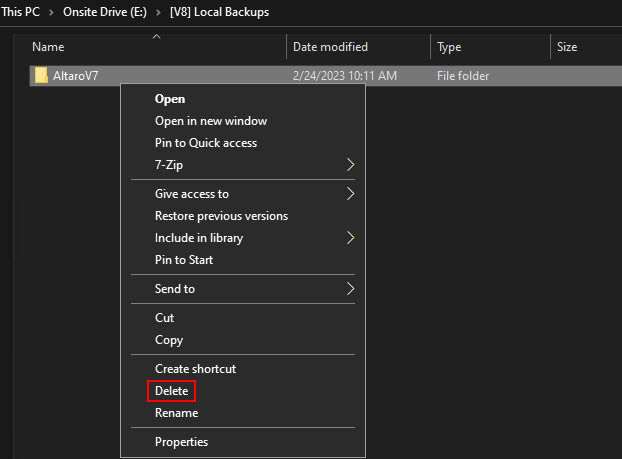The width and height of the screenshot is (622, 459).
Task: Click Create shortcut menu entry
Action: [x=195, y=369]
